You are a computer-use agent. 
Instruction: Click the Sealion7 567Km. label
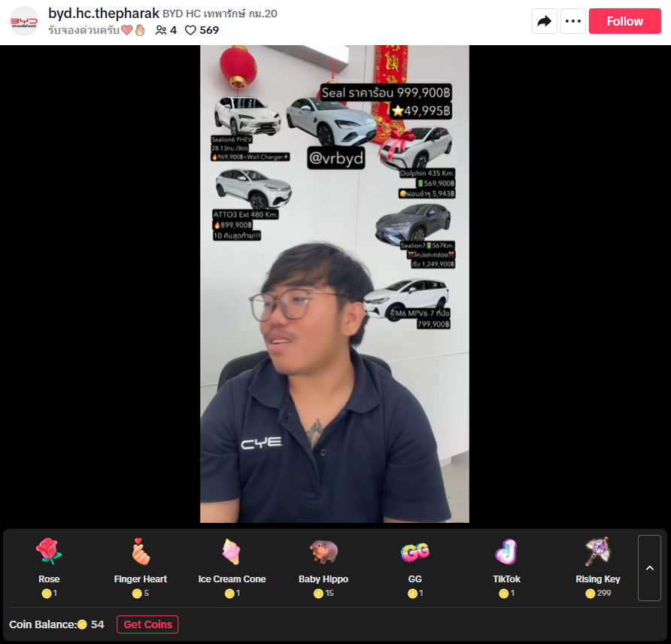click(x=427, y=245)
